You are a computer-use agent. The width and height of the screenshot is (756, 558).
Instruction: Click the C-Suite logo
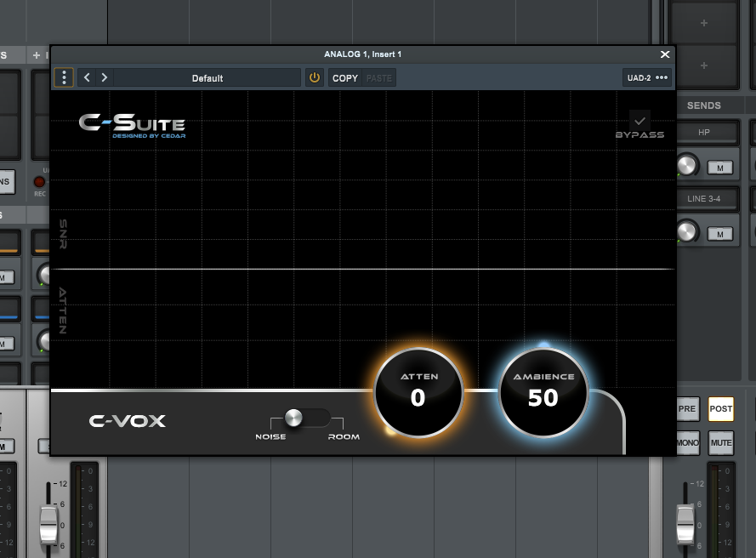[x=132, y=124]
